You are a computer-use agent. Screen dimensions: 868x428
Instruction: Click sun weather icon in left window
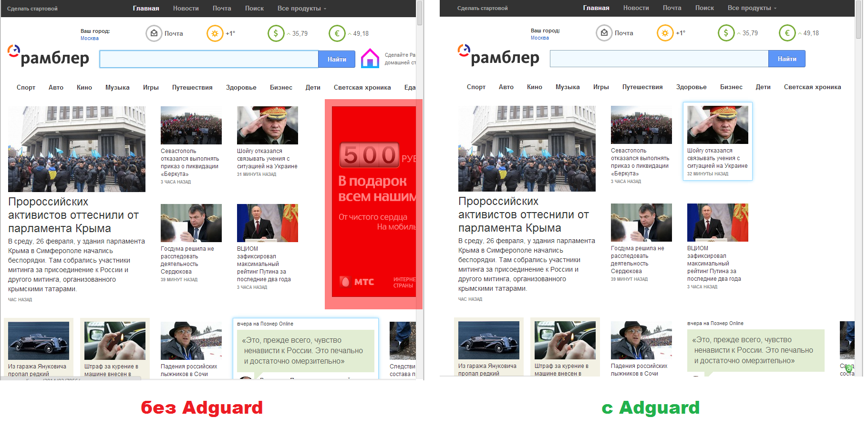pos(215,33)
